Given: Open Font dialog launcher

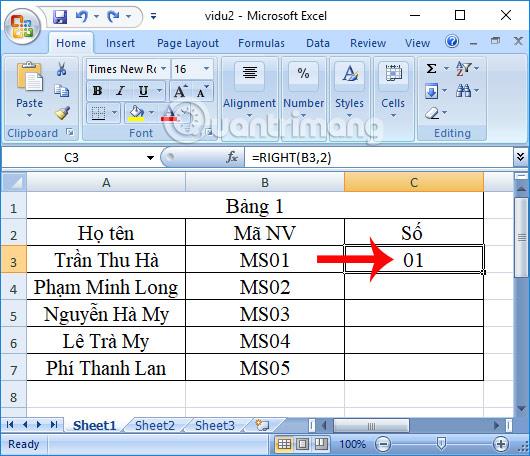Looking at the screenshot, I should click(x=209, y=132).
